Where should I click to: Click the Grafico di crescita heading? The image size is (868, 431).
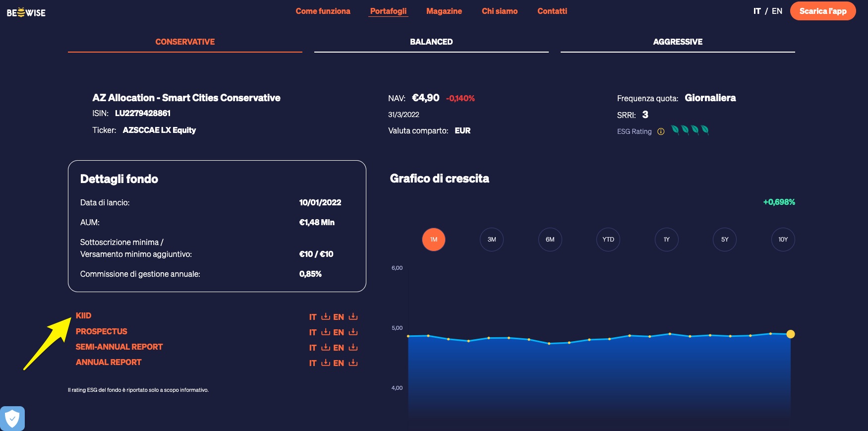[439, 179]
